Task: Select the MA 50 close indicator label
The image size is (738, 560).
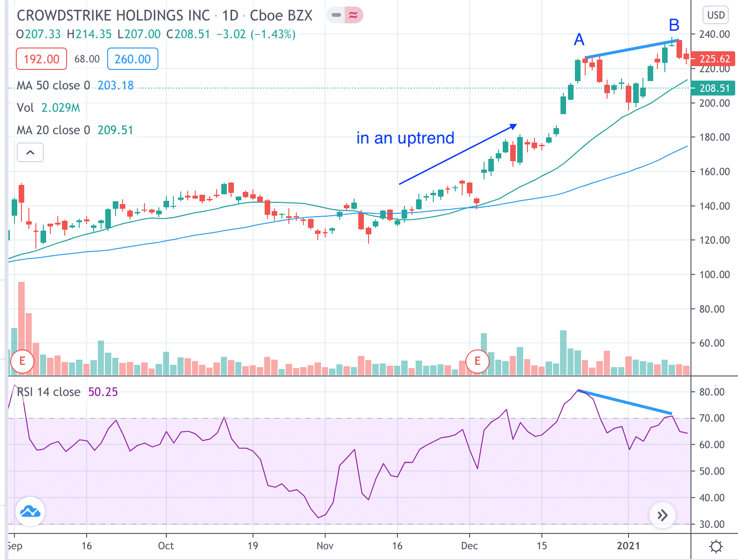Action: coord(53,85)
